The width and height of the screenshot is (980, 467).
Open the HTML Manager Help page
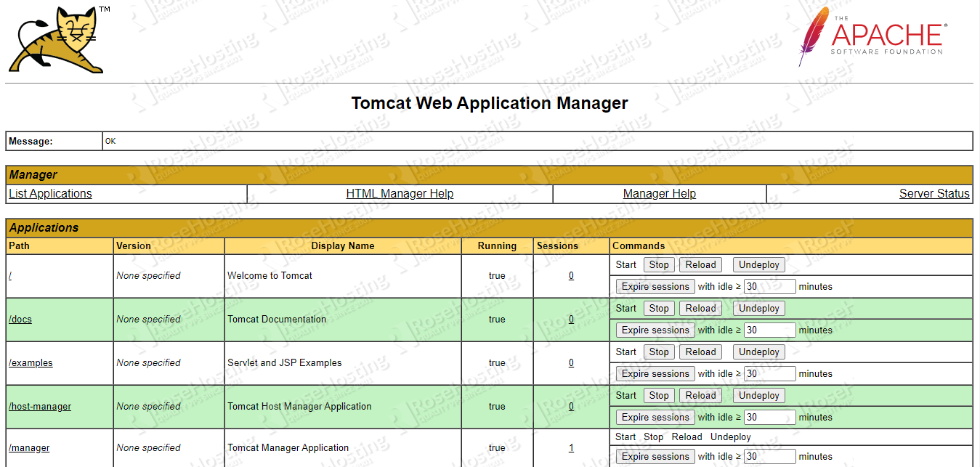[400, 193]
